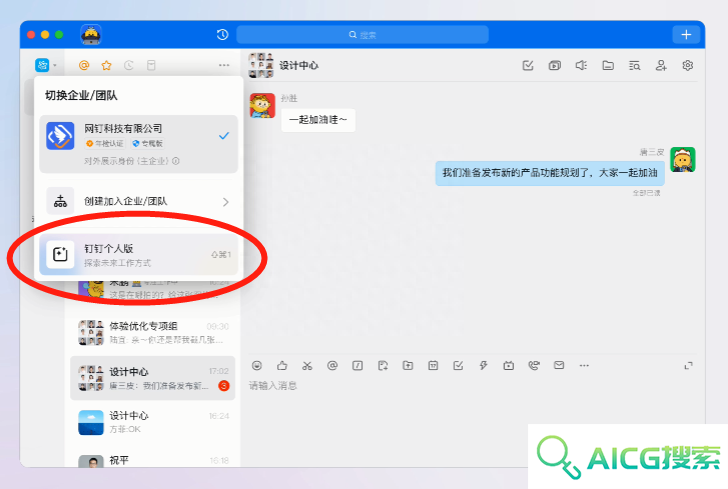Show more message tools ellipsis
Screen dimensions: 728x489
[x=584, y=365]
